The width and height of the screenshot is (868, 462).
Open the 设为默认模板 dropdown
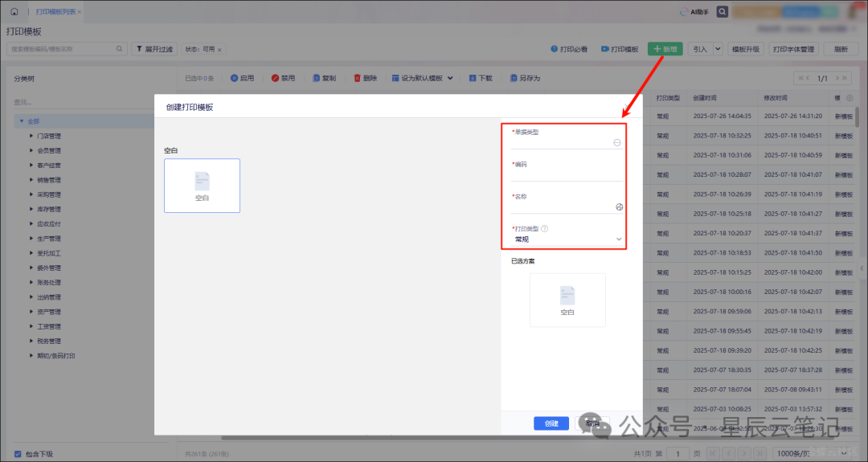coord(422,78)
